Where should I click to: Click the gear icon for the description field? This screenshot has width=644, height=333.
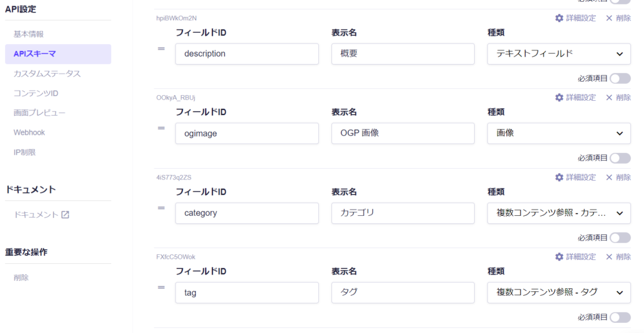point(559,18)
